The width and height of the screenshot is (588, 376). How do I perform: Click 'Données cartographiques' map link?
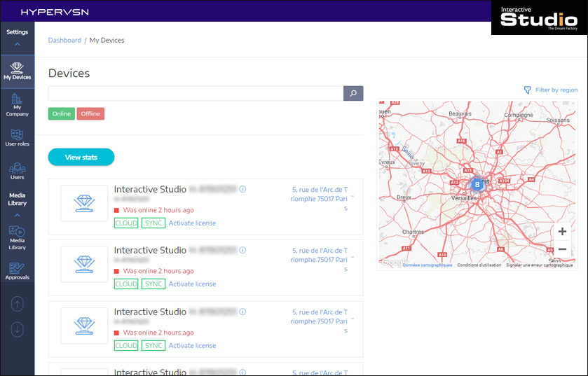click(427, 265)
